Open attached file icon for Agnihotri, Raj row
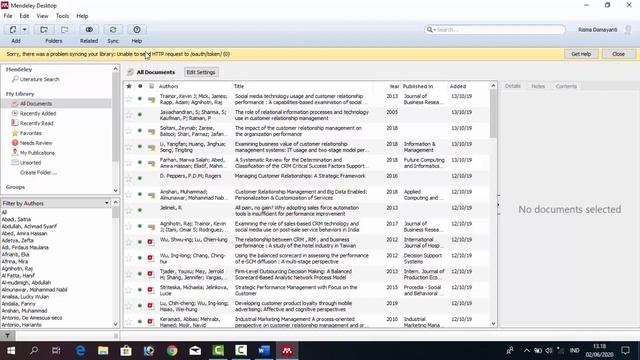640x360 pixels. [151, 227]
